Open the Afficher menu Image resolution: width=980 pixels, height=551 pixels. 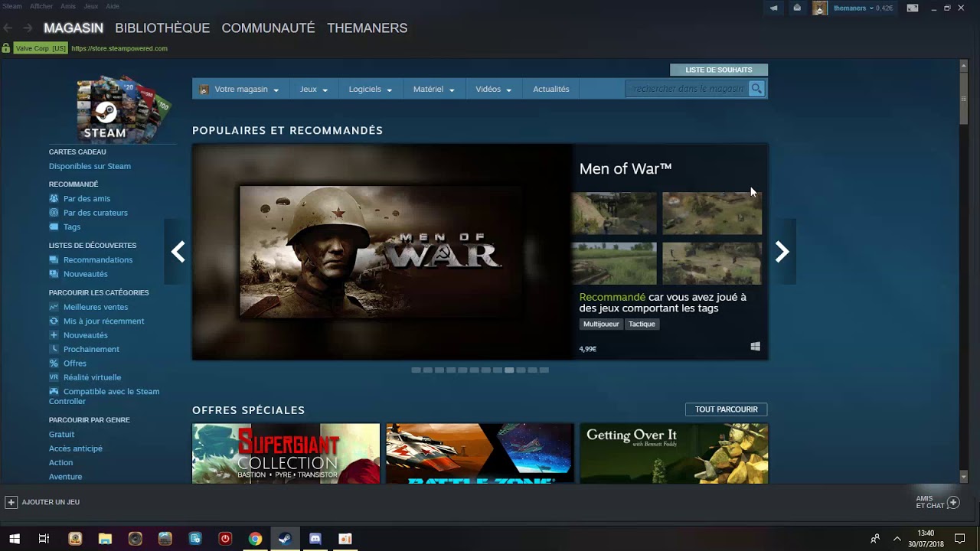click(41, 6)
